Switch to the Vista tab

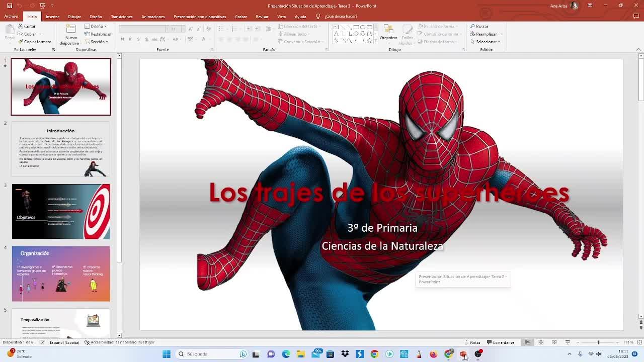pyautogui.click(x=282, y=17)
